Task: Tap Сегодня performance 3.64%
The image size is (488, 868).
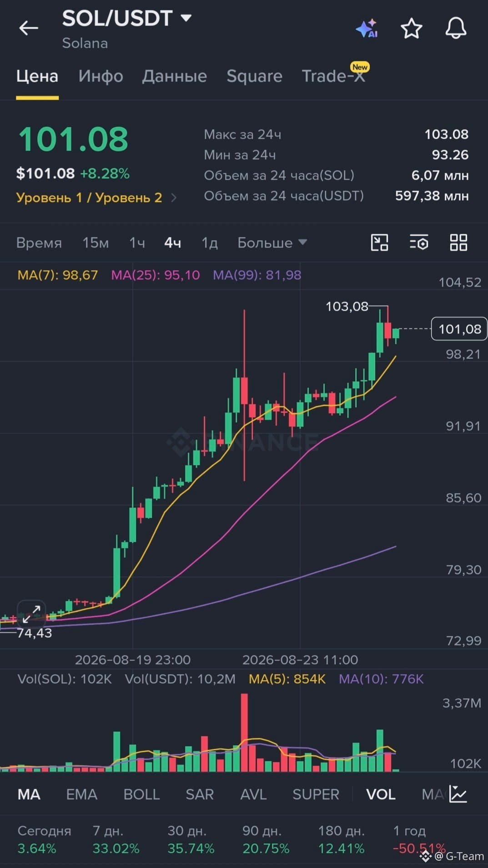Action: tap(37, 848)
